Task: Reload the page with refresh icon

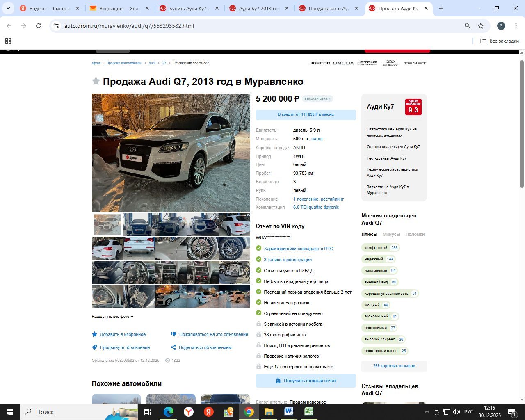Action: pyautogui.click(x=39, y=26)
